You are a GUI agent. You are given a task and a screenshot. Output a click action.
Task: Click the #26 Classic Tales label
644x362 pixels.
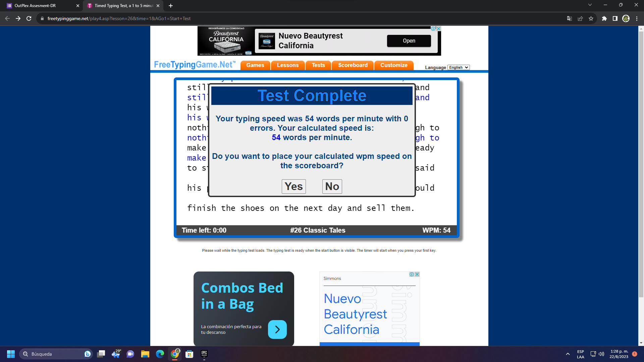(318, 230)
